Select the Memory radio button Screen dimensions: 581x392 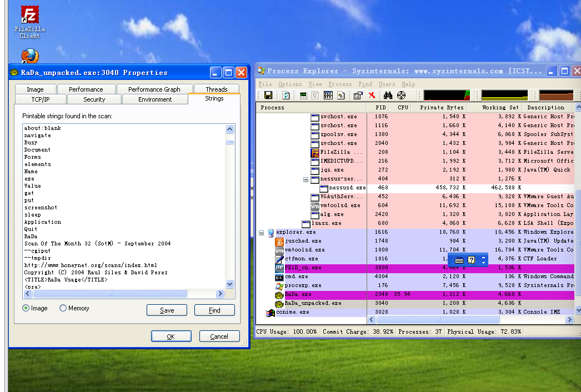tap(63, 308)
